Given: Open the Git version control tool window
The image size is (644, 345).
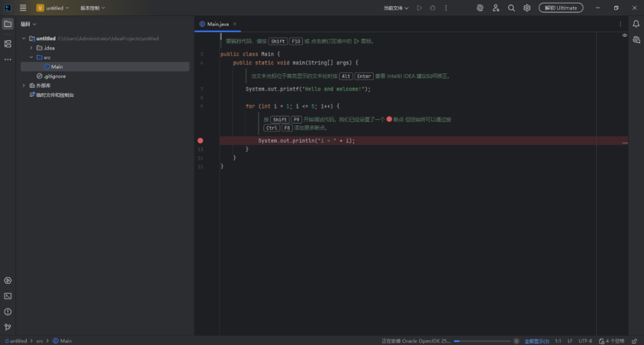Looking at the screenshot, I should click(x=8, y=327).
